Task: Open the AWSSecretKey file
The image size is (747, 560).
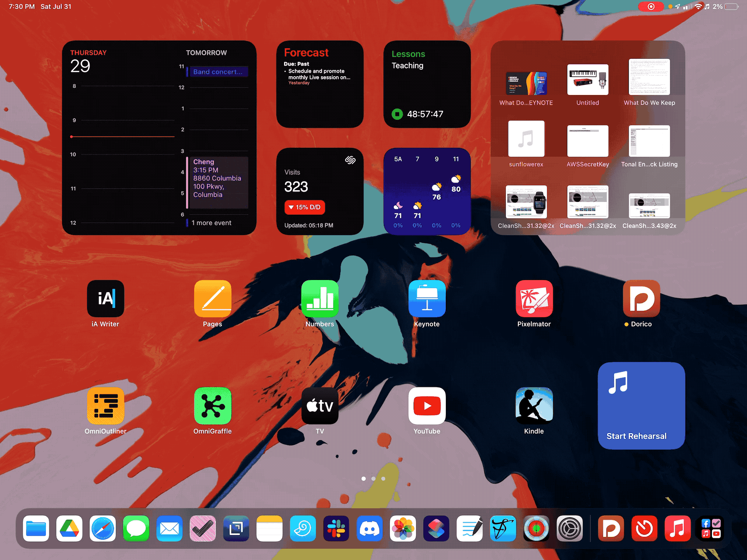Action: click(587, 141)
